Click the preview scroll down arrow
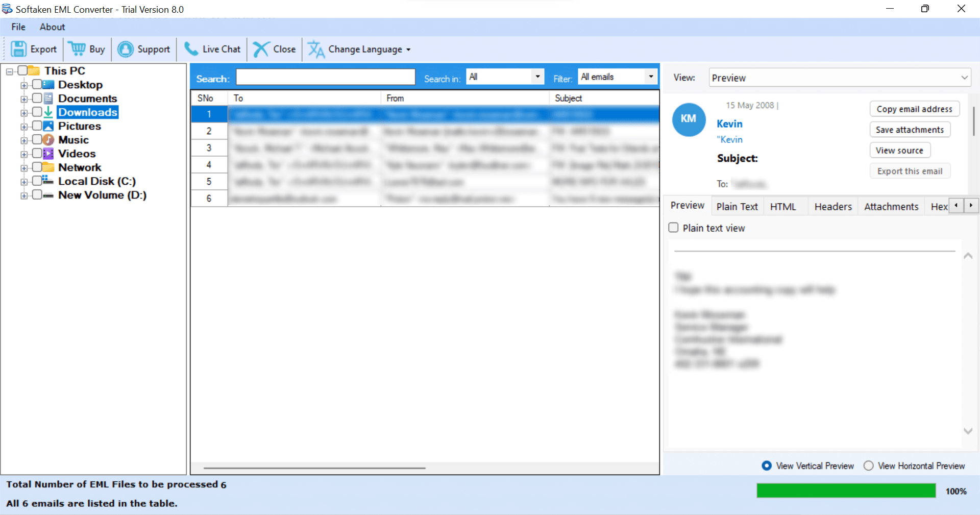Image resolution: width=980 pixels, height=515 pixels. [x=968, y=431]
